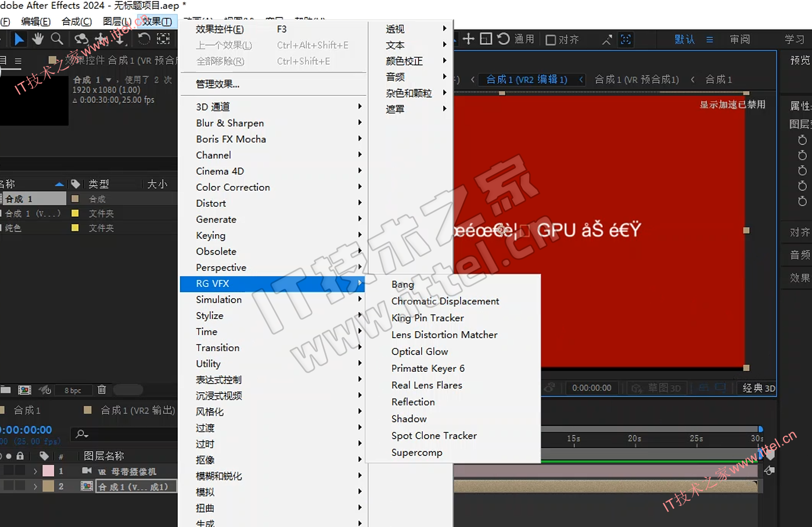Choose 管理效果... menu entry
Viewport: 812px width, 527px height.
[x=274, y=84]
